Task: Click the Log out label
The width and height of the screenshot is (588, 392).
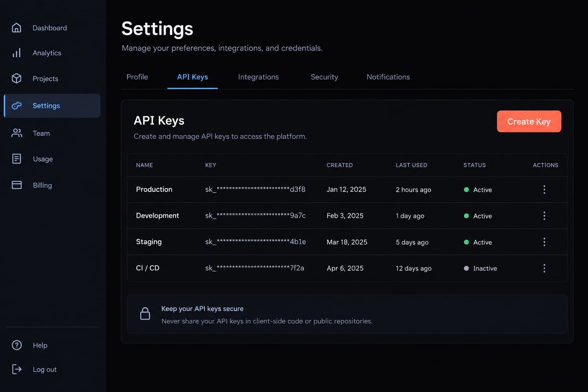Action: [44, 369]
